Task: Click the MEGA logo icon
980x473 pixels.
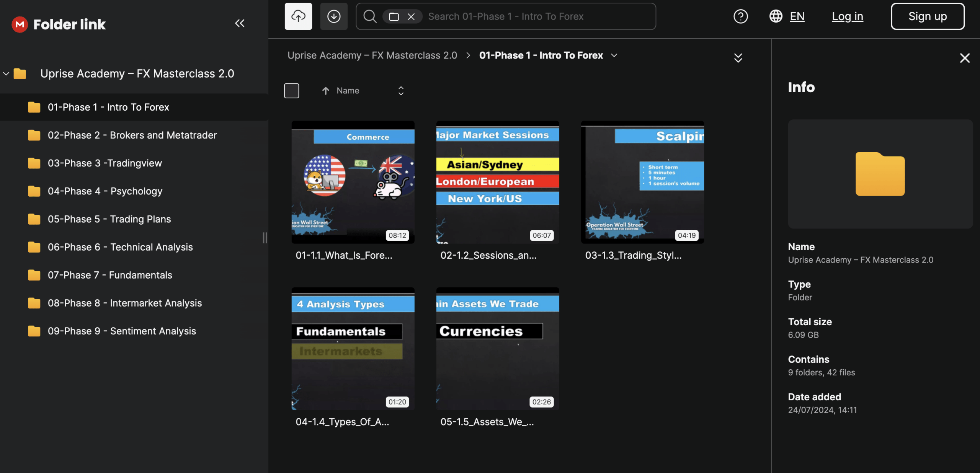Action: [20, 24]
